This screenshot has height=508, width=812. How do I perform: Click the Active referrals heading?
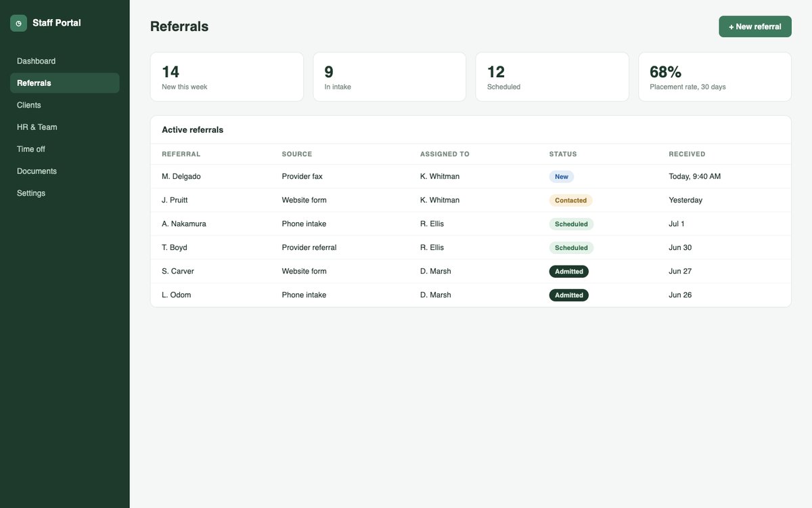pyautogui.click(x=193, y=129)
